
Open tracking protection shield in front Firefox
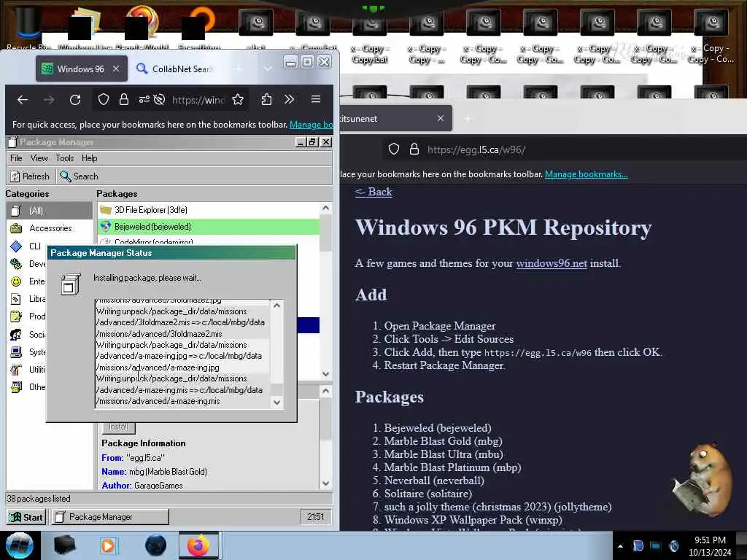click(104, 99)
